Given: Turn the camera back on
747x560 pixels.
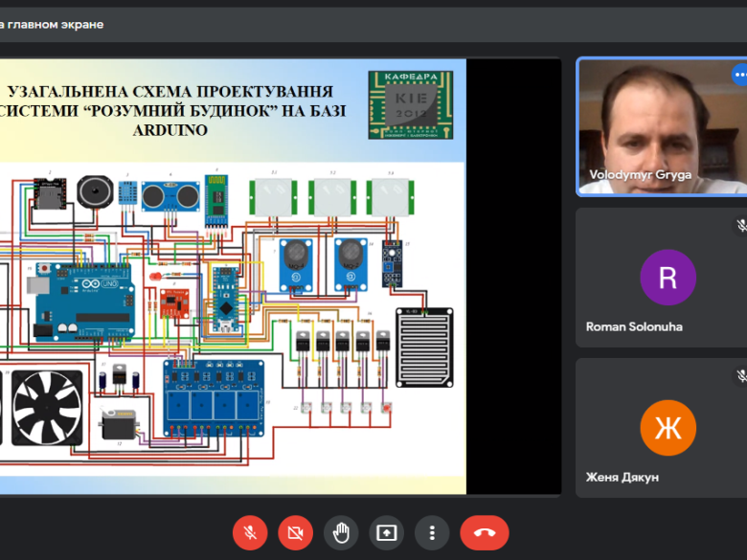Looking at the screenshot, I should (x=295, y=532).
